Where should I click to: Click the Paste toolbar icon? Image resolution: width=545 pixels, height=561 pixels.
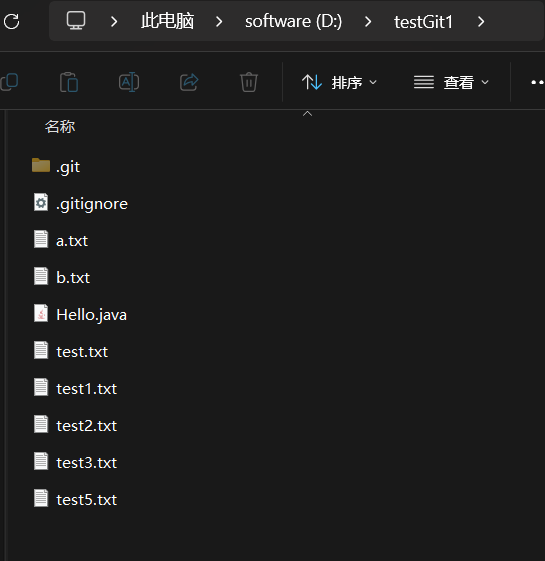pos(69,82)
